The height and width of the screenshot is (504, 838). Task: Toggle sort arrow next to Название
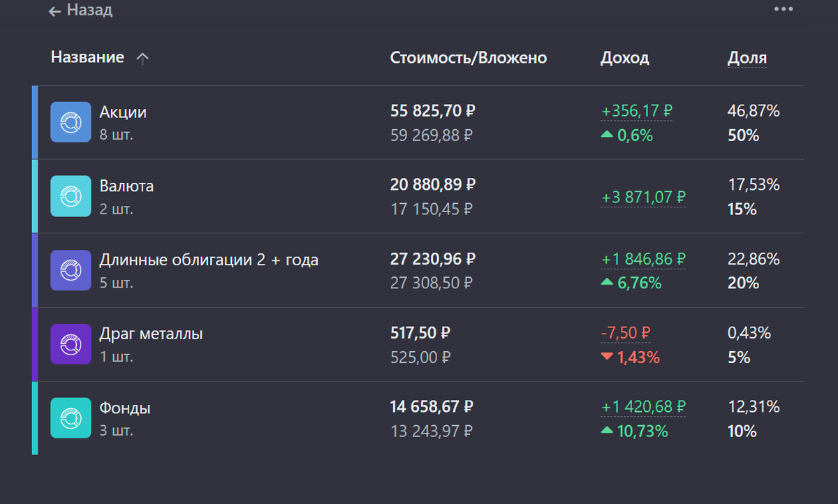click(142, 59)
